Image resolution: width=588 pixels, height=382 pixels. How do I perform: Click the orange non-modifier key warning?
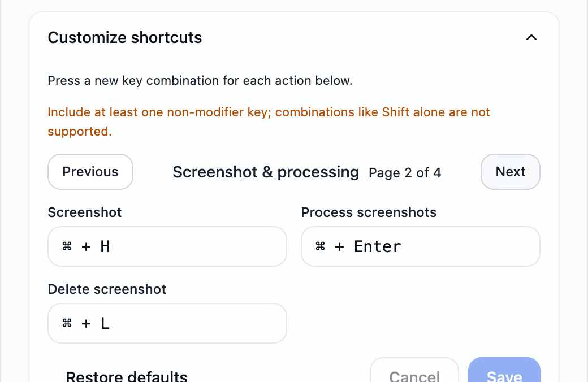click(269, 122)
